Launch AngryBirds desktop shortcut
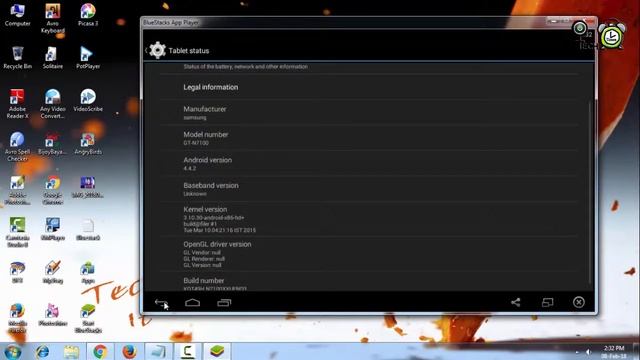Screen dimensions: 640x360 pos(88,144)
